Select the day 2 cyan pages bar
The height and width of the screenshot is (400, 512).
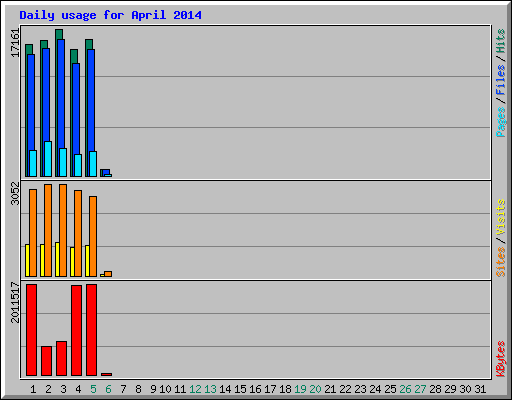[x=48, y=159]
